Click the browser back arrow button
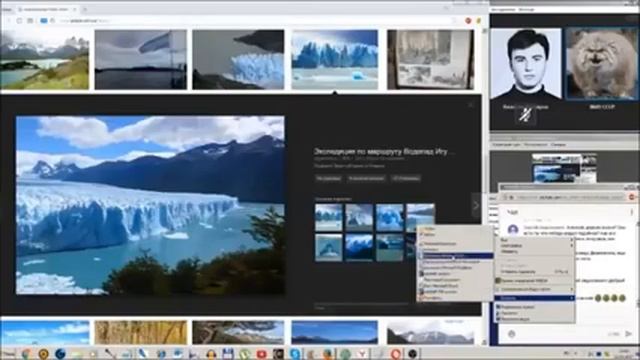640x360 pixels. [x=9, y=20]
